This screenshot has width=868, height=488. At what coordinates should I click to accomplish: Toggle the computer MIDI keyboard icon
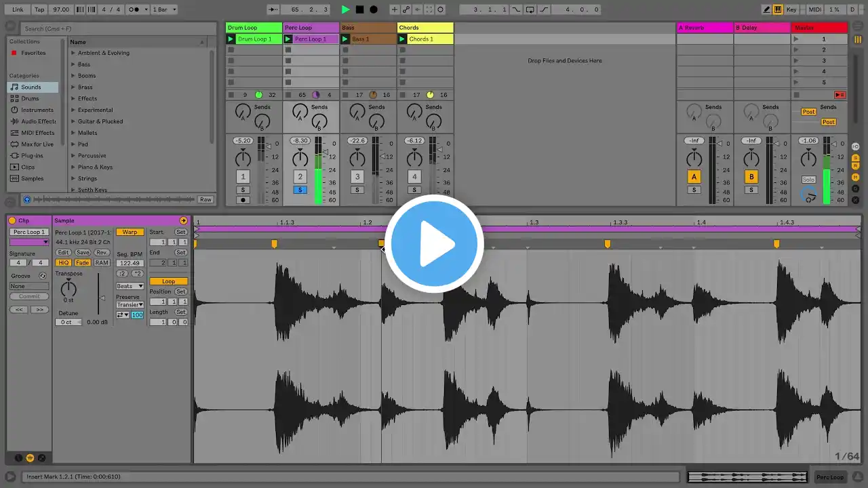[777, 9]
